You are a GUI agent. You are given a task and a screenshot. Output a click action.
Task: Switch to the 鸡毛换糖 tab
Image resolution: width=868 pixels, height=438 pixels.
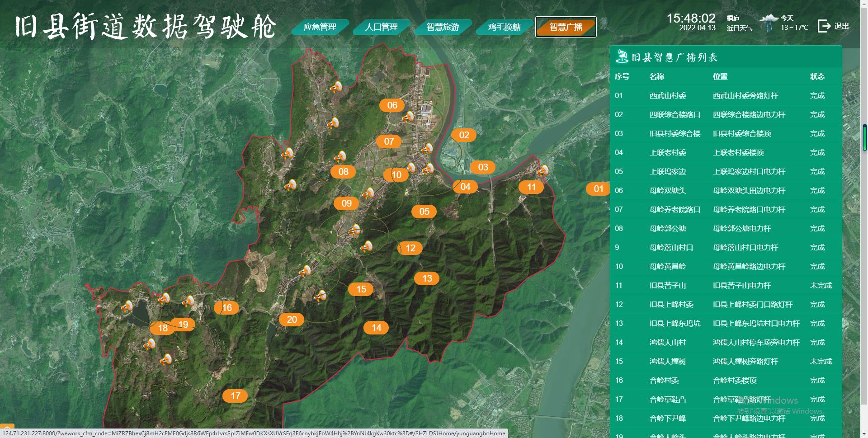pos(505,27)
